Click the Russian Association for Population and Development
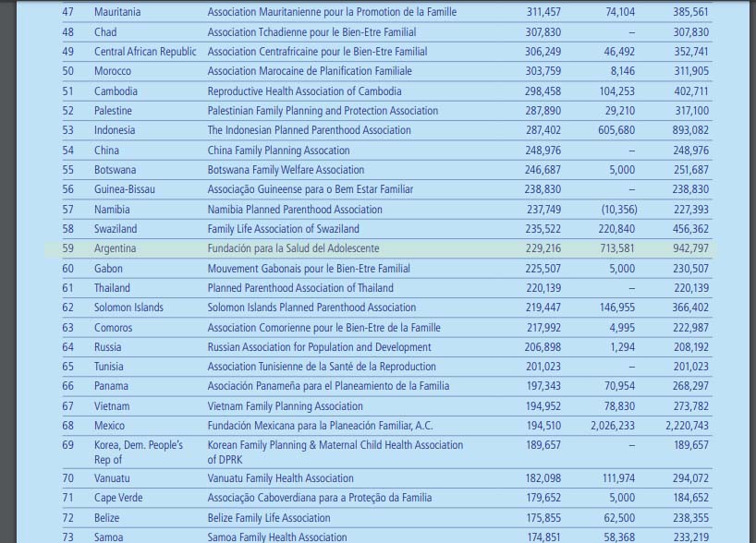This screenshot has width=756, height=543. click(319, 347)
